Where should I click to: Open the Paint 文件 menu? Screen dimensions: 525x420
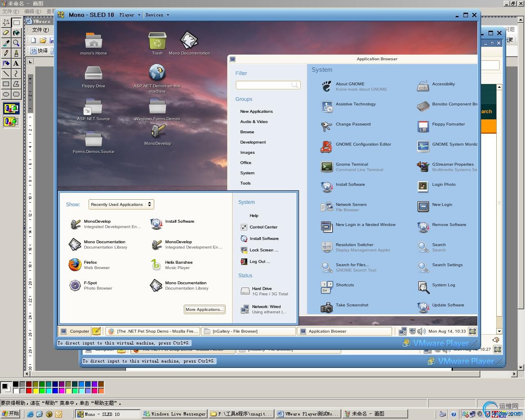10,11
